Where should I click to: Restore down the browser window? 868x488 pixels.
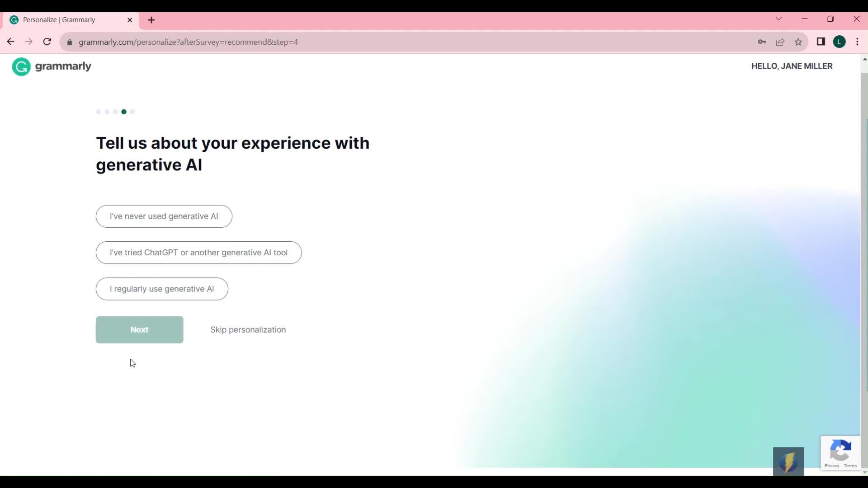coord(830,19)
